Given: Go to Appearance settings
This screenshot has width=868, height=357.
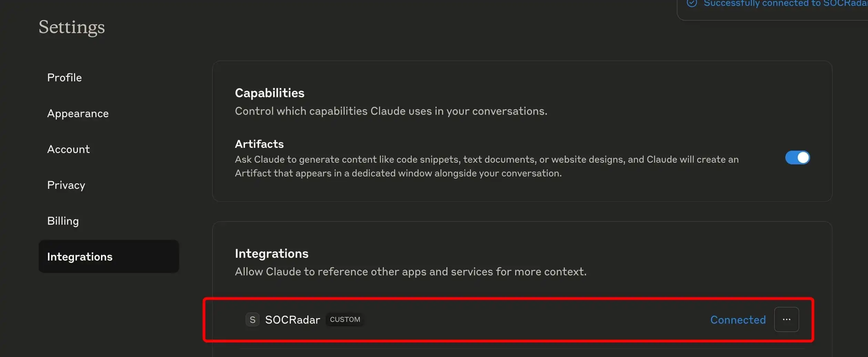Looking at the screenshot, I should [78, 113].
